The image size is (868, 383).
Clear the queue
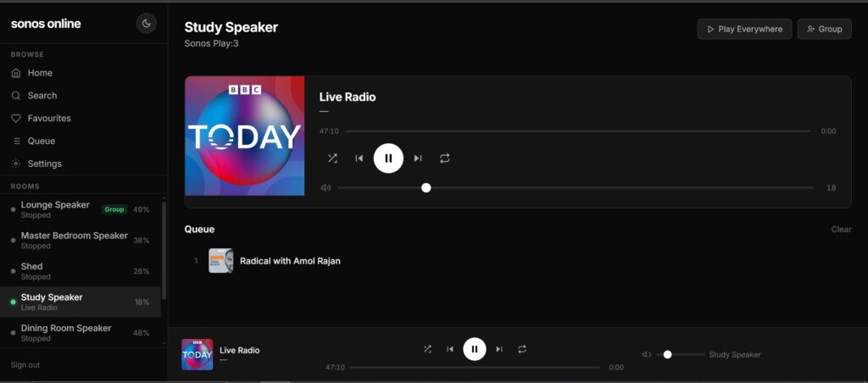(841, 229)
